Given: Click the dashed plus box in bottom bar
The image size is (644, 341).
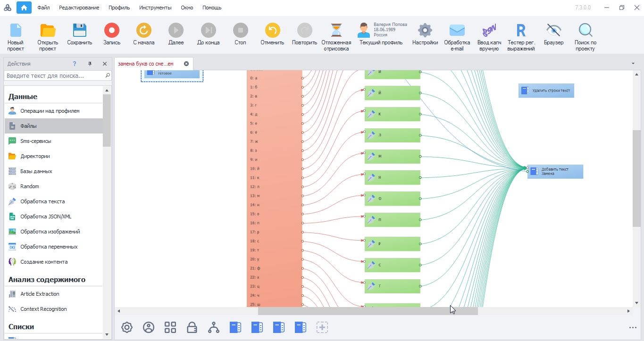Looking at the screenshot, I should point(322,327).
